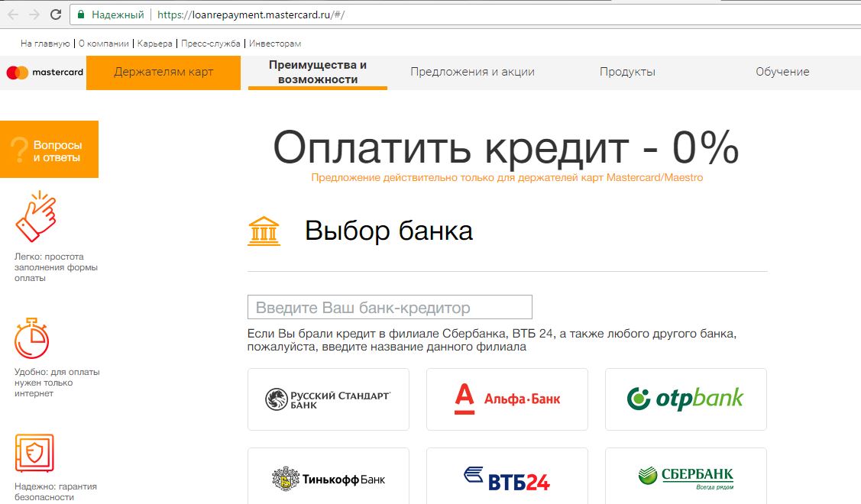Reload the page with the refresh icon
This screenshot has width=861, height=504.
pyautogui.click(x=56, y=15)
